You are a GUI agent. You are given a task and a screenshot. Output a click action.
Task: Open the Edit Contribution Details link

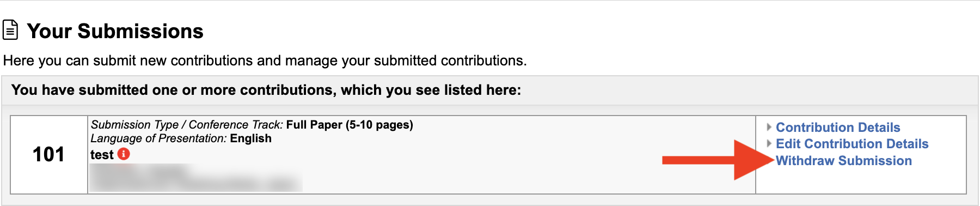tap(852, 144)
